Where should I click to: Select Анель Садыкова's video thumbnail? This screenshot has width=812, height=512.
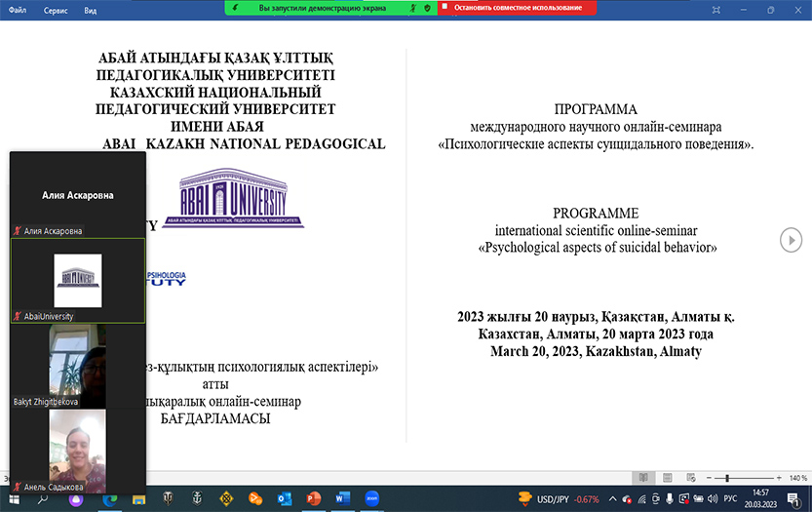[78, 446]
